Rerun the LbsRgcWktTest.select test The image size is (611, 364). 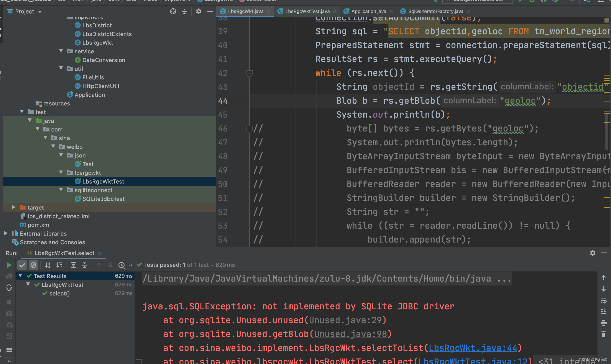click(x=9, y=265)
